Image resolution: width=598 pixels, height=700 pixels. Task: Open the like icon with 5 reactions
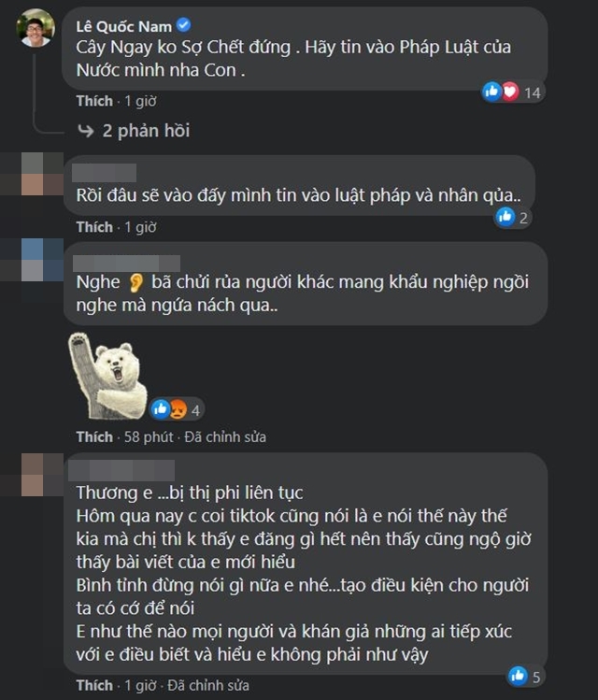tap(518, 676)
